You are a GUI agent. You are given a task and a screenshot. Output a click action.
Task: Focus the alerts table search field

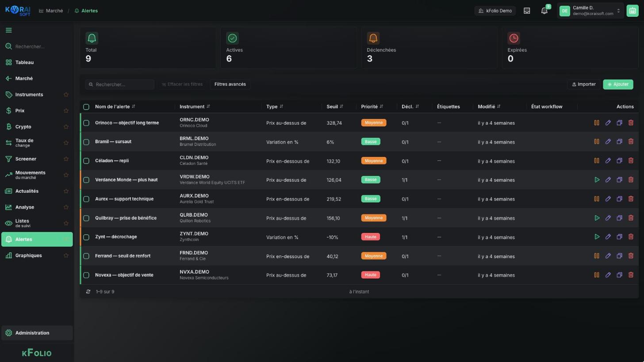tap(120, 84)
